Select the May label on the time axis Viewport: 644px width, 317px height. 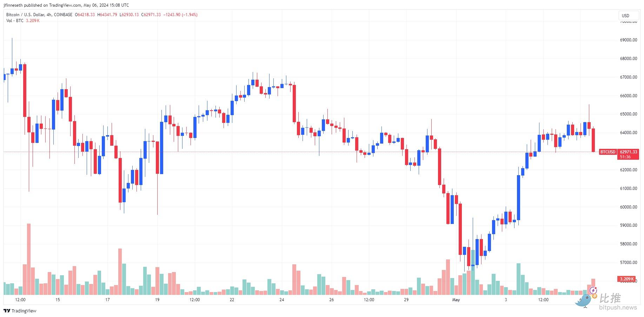456,300
